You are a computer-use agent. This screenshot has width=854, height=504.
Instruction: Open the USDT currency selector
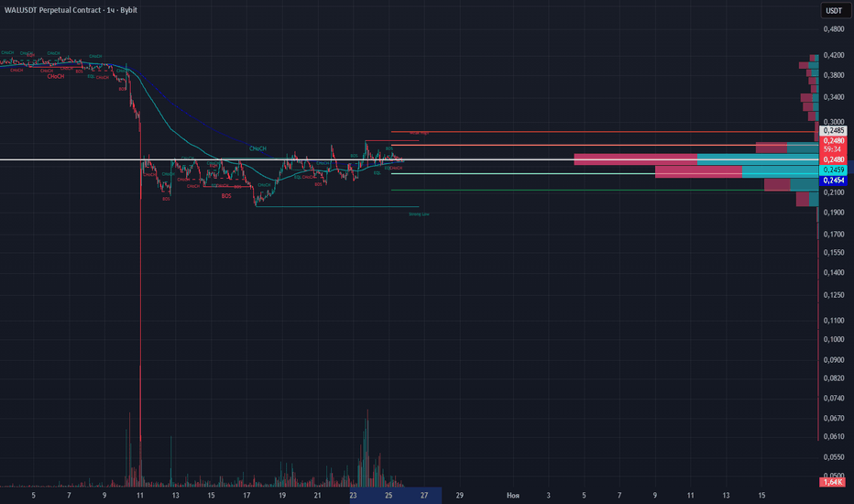pos(834,10)
